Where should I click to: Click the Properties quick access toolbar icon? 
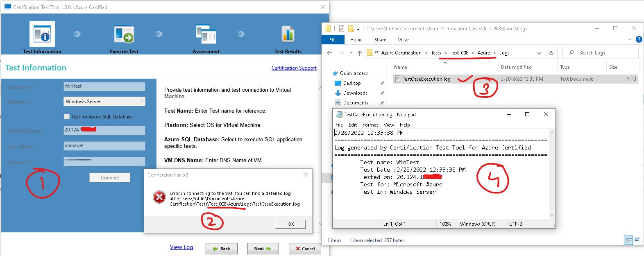[x=342, y=29]
